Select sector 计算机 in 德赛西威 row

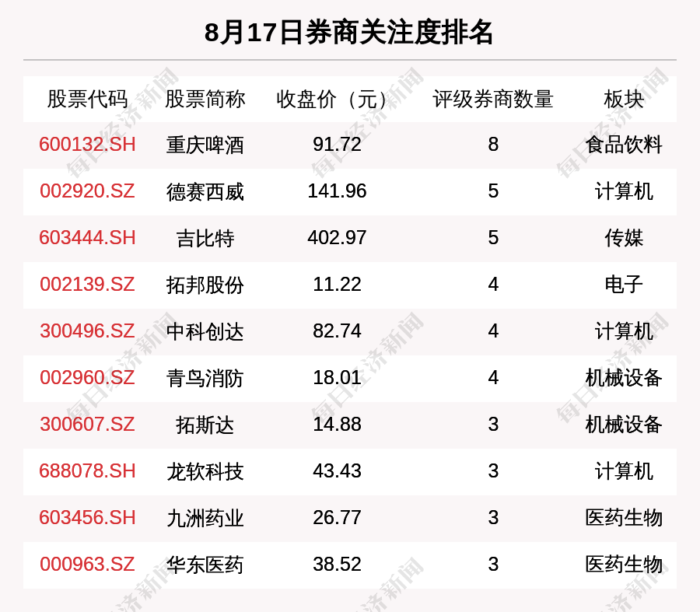click(x=624, y=192)
